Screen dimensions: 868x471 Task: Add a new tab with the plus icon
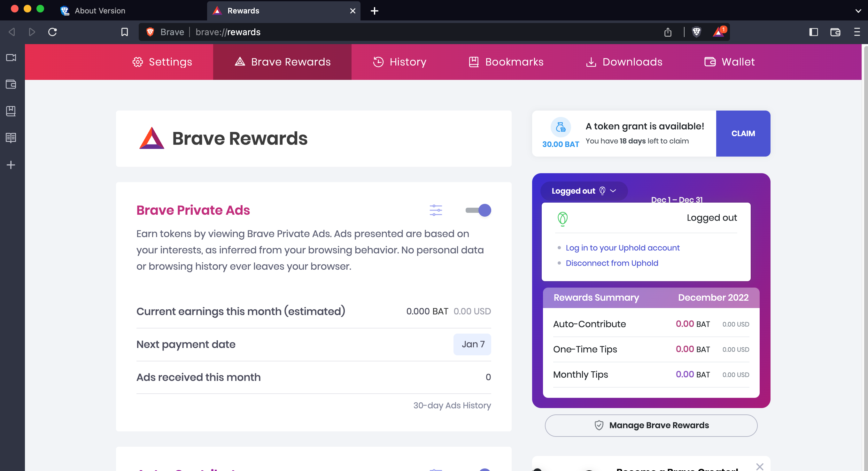tap(374, 11)
